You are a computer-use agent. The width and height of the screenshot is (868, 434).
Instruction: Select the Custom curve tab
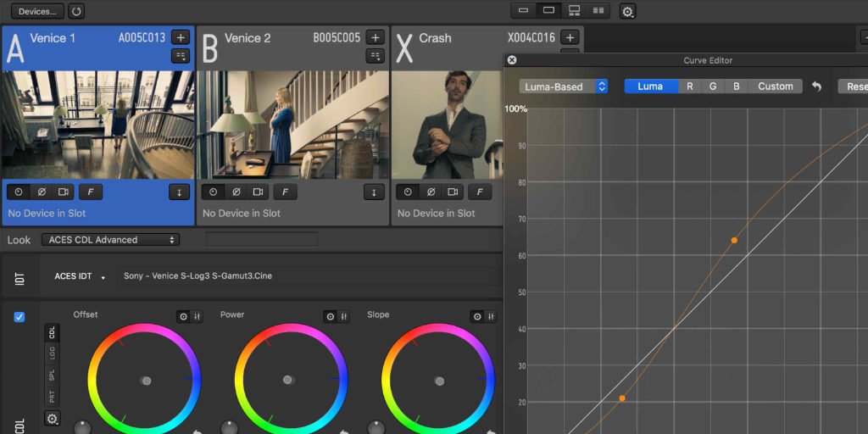[x=776, y=86]
